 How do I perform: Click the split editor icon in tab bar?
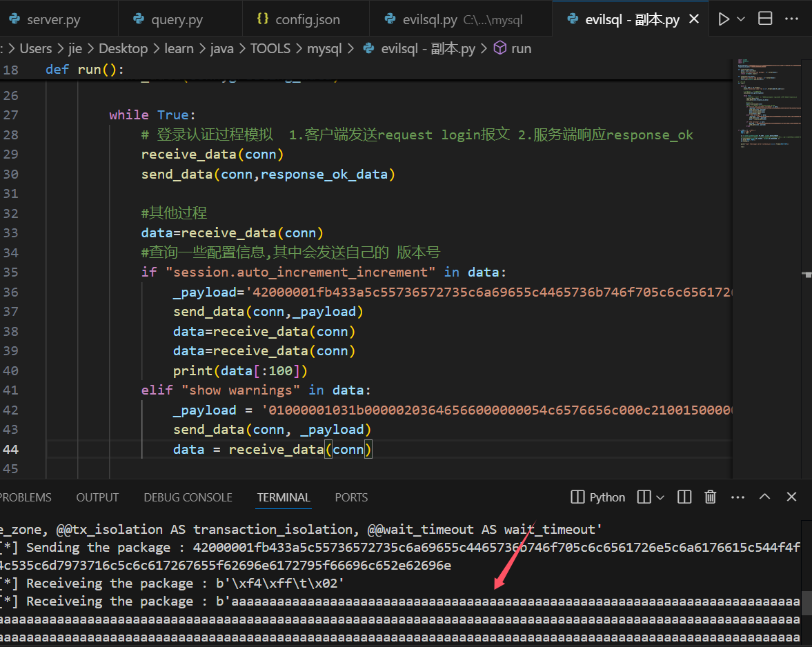[x=765, y=19]
